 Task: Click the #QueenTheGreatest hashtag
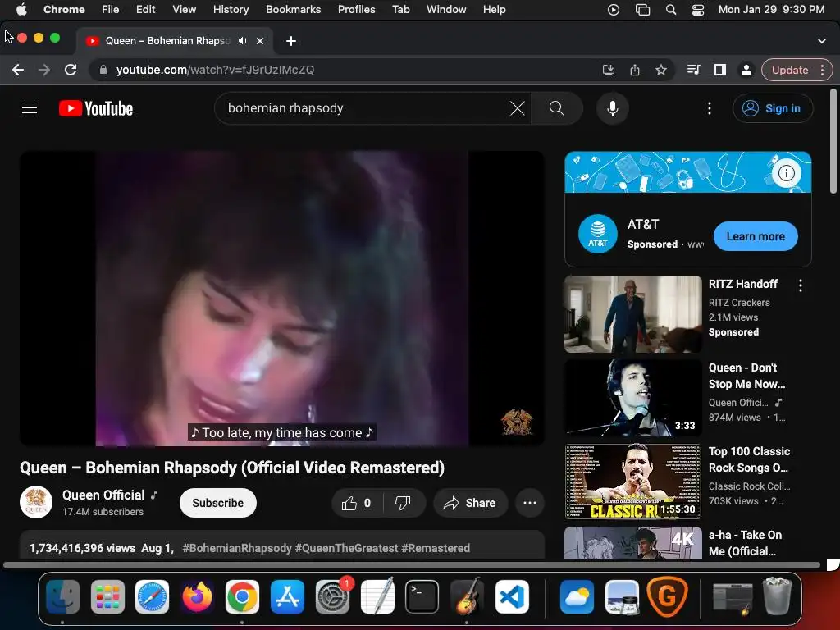(347, 548)
